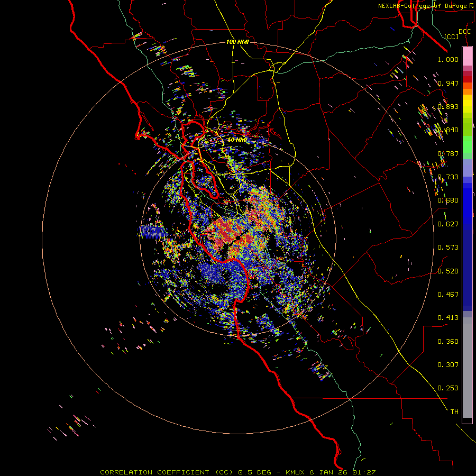Click the [CC] units label
This screenshot has width=476, height=476.
click(452, 36)
